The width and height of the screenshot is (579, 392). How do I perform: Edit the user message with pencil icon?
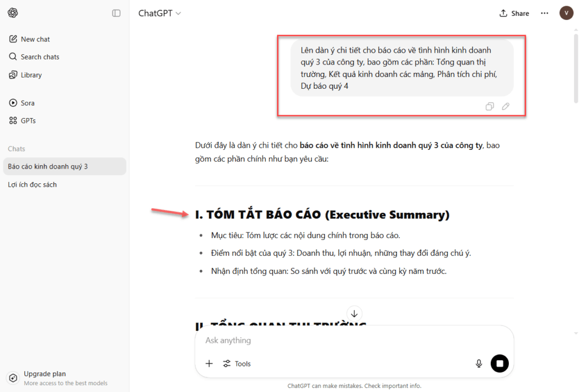(505, 106)
